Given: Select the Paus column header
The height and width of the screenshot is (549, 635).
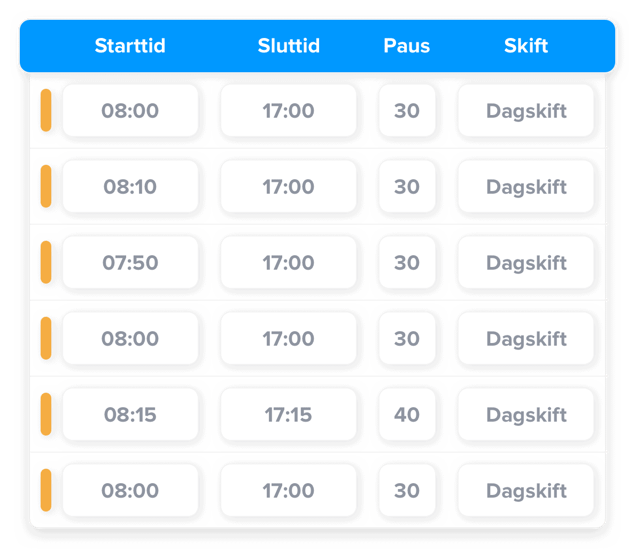Looking at the screenshot, I should tap(406, 46).
